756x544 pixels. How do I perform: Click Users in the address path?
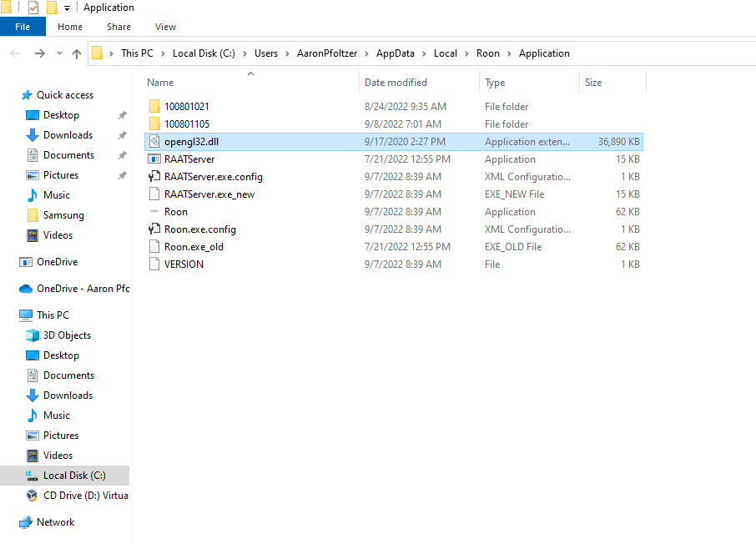[x=266, y=53]
